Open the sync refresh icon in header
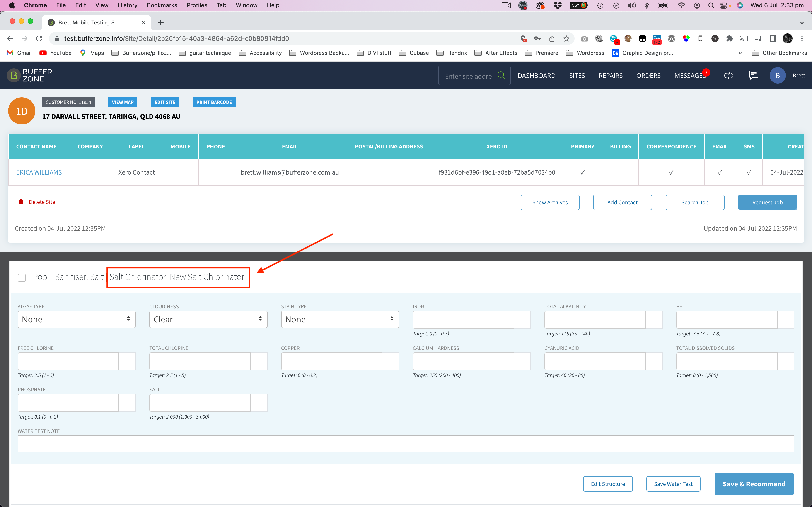The width and height of the screenshot is (812, 507). point(729,75)
